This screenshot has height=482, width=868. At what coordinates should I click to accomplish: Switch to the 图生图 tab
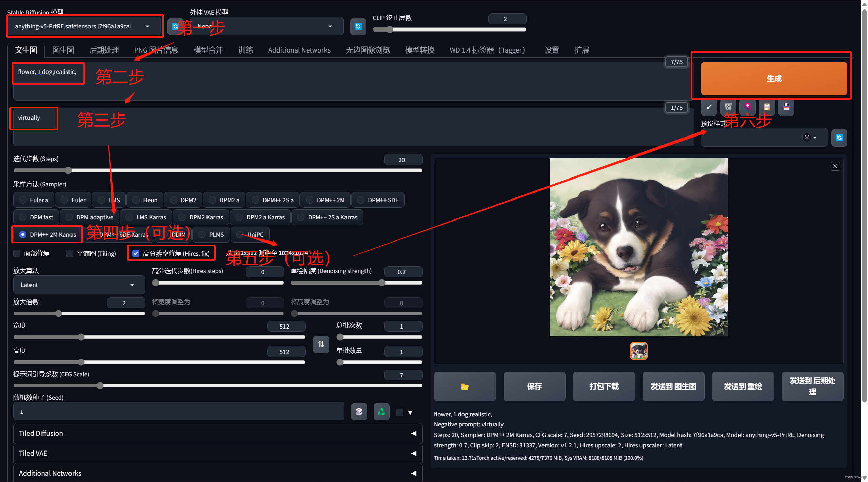[x=63, y=50]
